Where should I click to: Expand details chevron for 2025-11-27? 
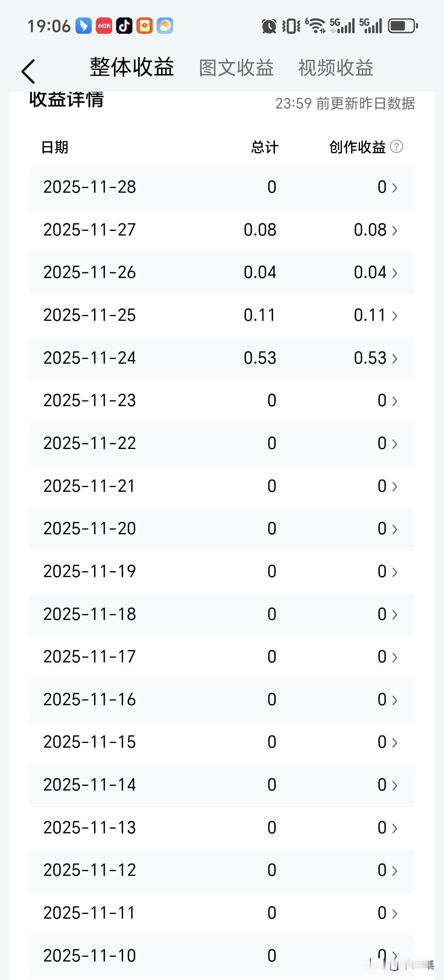point(395,230)
